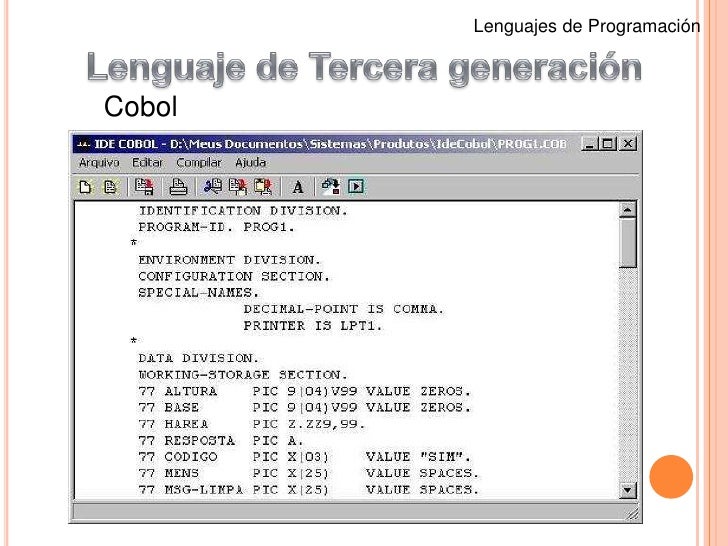The width and height of the screenshot is (728, 546).
Task: Click the line 'PROGRAM-ID. PROG1.'
Action: tap(216, 227)
